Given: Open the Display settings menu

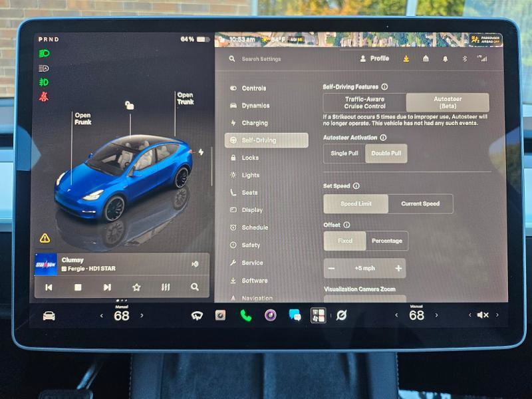Looking at the screenshot, I should 246,210.
